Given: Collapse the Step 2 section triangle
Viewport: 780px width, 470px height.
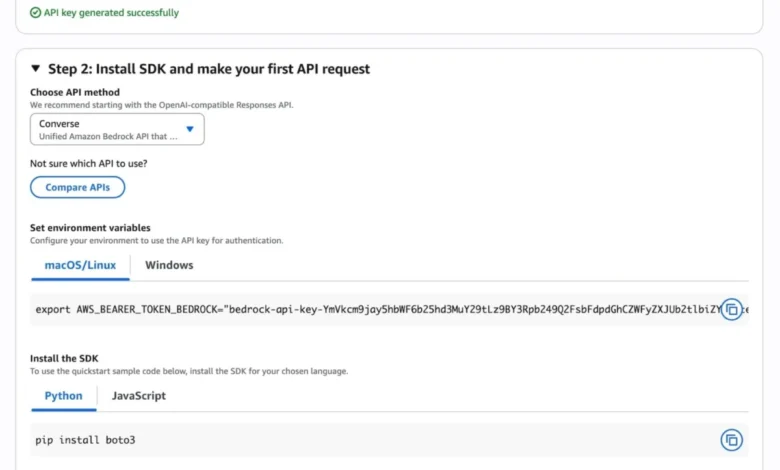Looking at the screenshot, I should coord(36,69).
